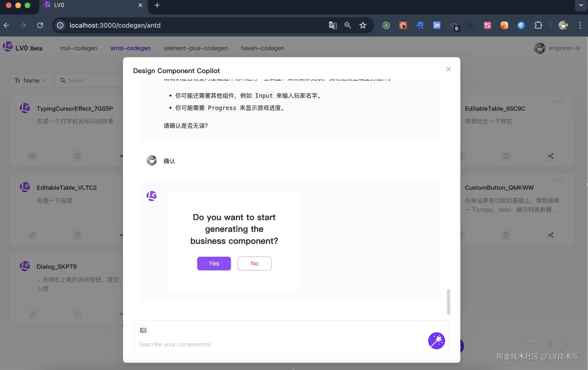
Task: Click the browser Extensions puzzle icon
Action: point(538,25)
